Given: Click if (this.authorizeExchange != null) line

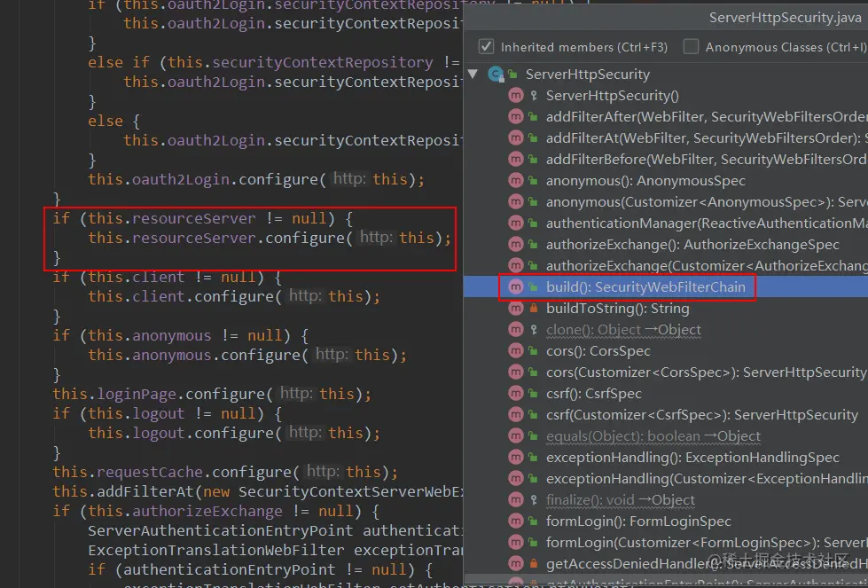Looking at the screenshot, I should pyautogui.click(x=216, y=511).
